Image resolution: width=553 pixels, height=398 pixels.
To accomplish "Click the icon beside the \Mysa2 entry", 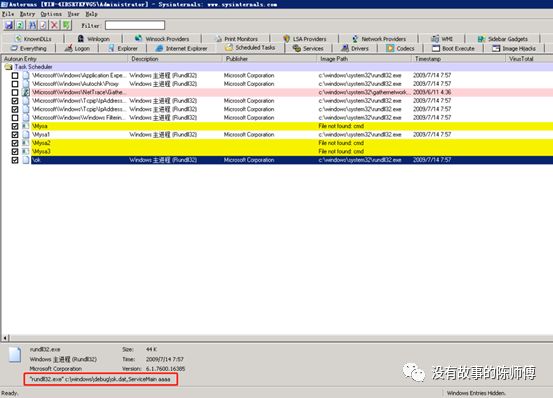I will click(26, 143).
